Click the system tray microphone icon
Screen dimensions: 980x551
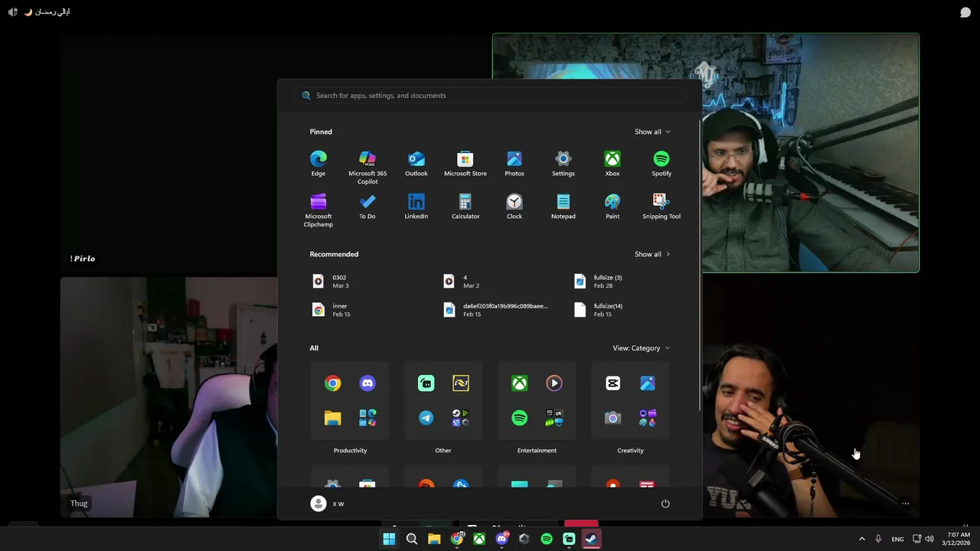tap(878, 539)
